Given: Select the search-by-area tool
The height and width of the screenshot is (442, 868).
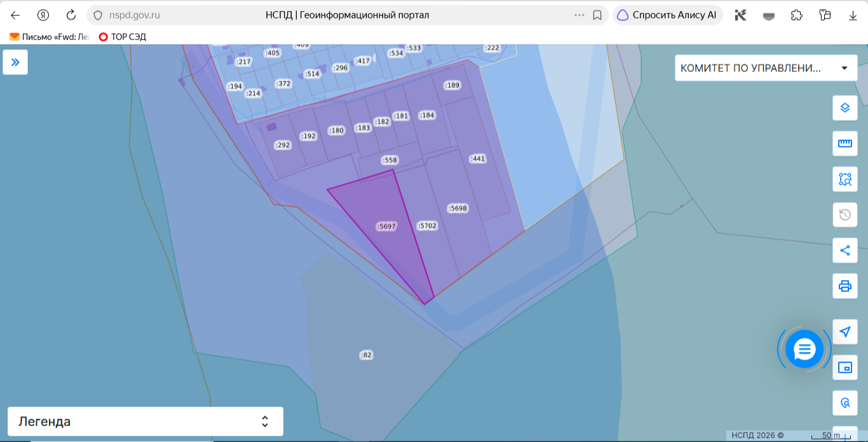Looking at the screenshot, I should point(845,179).
